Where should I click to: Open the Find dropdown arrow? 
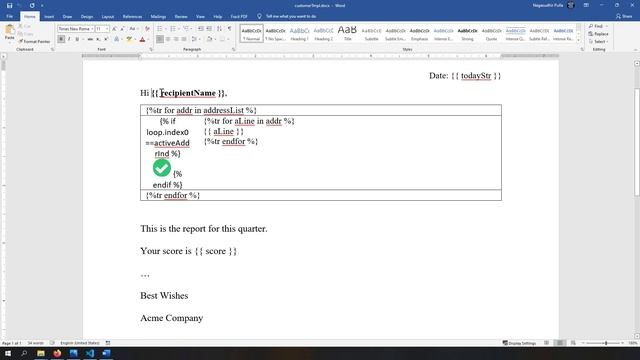coord(607,26)
